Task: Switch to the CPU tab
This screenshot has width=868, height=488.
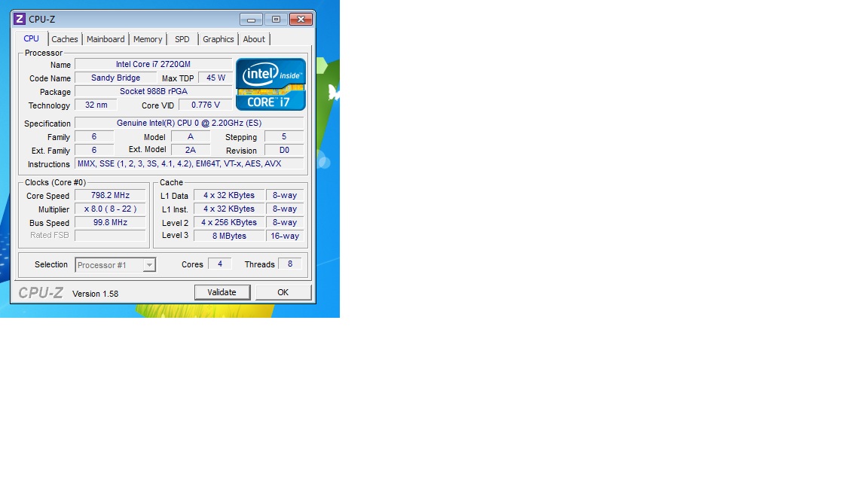Action: click(x=32, y=38)
